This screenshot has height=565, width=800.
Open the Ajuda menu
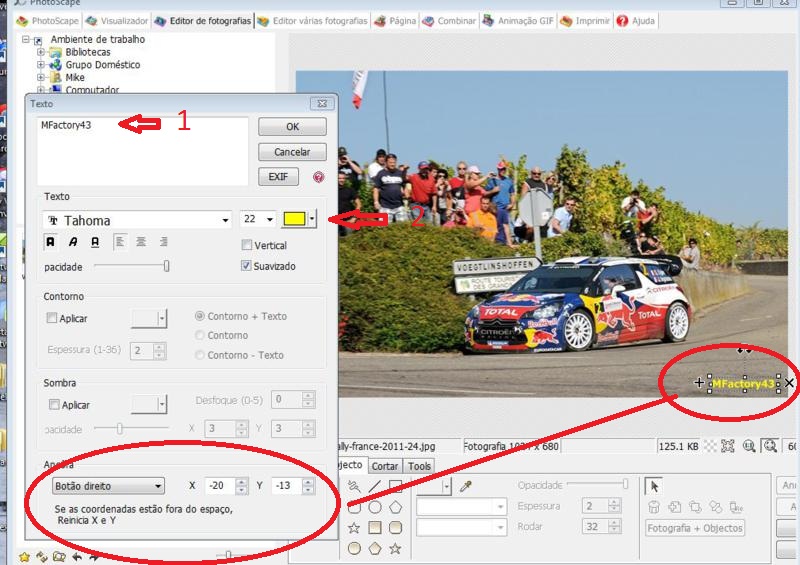pos(636,21)
